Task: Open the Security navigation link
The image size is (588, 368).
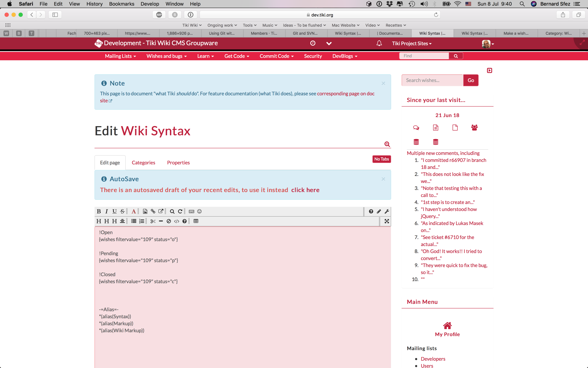Action: 313,56
